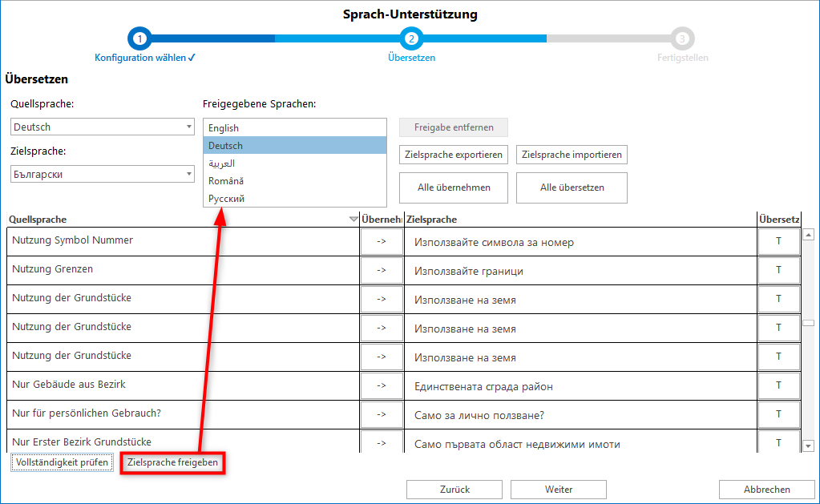The height and width of the screenshot is (504, 820).
Task: Click the Weiter button
Action: [x=558, y=490]
